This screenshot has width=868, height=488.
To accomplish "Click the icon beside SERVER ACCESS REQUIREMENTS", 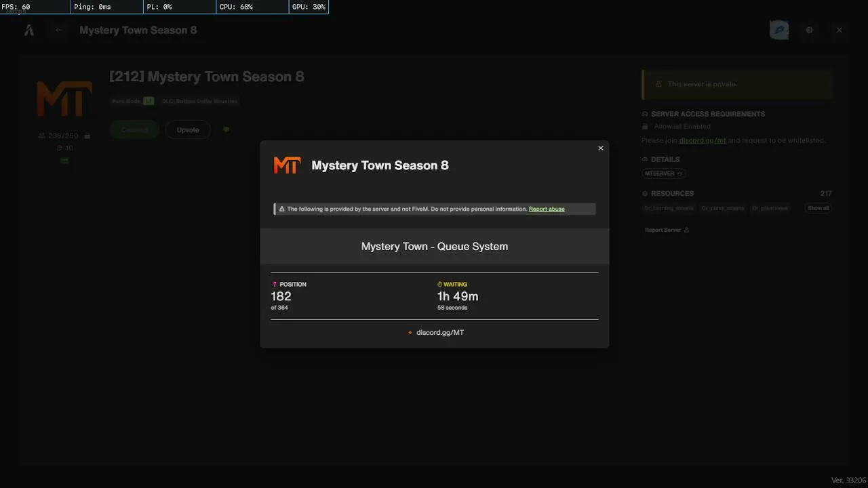I will [645, 115].
